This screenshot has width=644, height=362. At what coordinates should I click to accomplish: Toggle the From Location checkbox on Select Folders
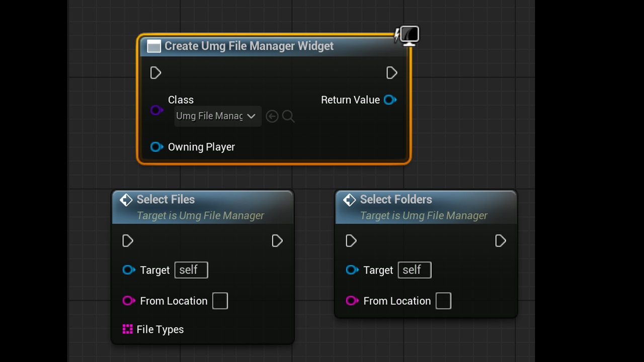[443, 301]
